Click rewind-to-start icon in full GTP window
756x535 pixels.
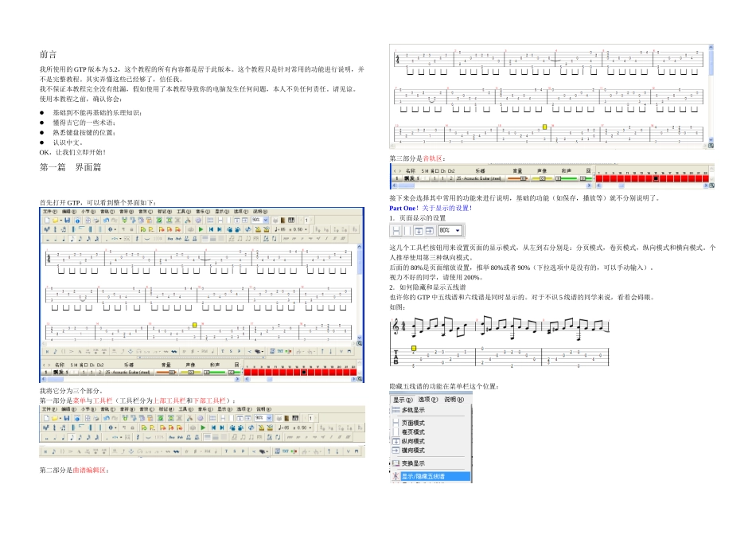click(211, 229)
